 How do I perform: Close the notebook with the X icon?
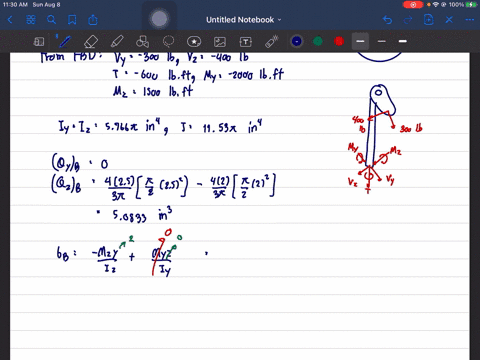tap(449, 20)
